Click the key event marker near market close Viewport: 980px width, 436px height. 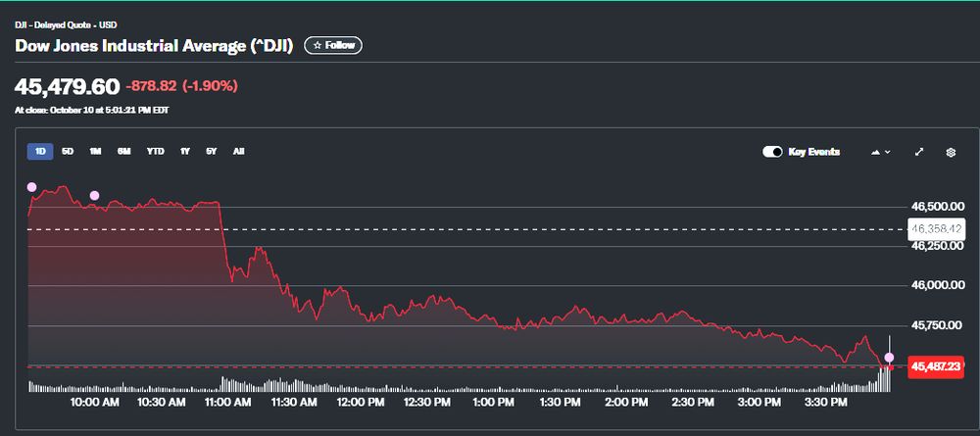coord(889,358)
